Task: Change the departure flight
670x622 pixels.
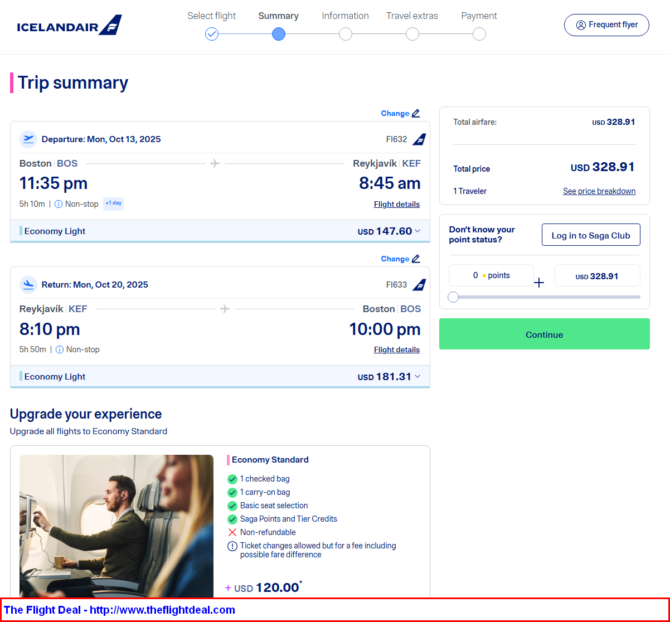Action: coord(400,113)
